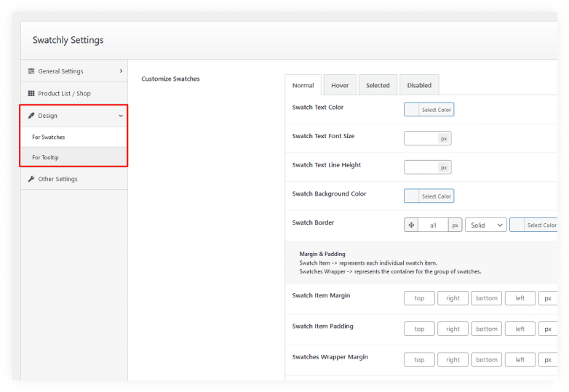Select the For Swatches submenu item
The image size is (569, 392).
(48, 137)
